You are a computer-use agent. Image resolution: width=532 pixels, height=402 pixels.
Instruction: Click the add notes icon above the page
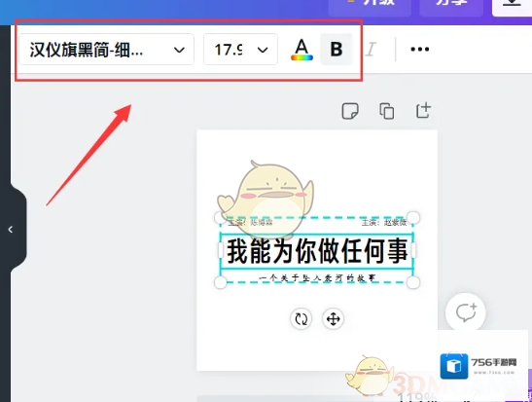[x=350, y=111]
